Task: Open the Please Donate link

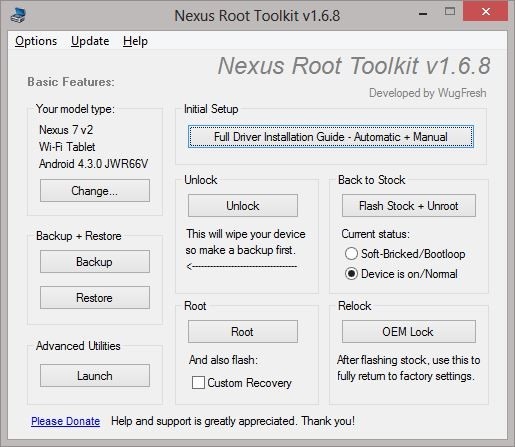Action: (x=66, y=421)
